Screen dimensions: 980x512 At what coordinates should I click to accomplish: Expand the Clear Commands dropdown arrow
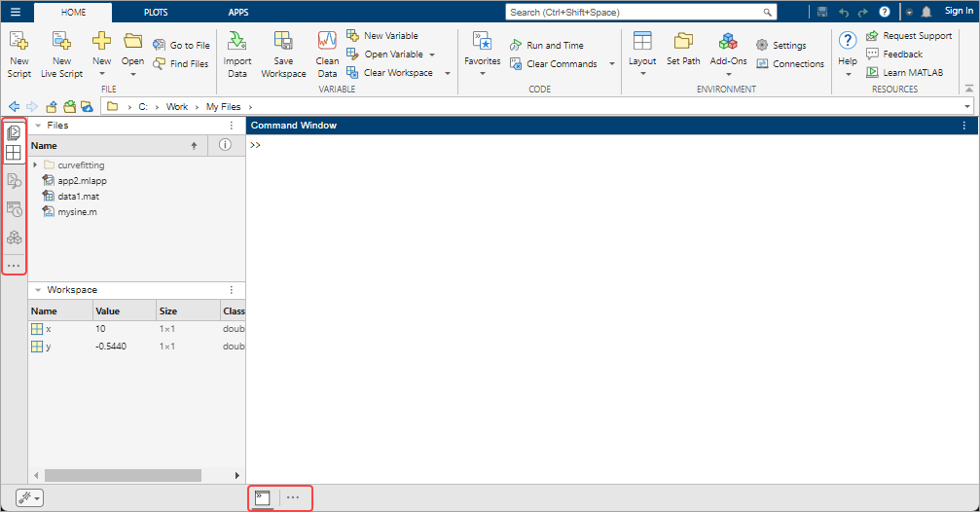[612, 64]
